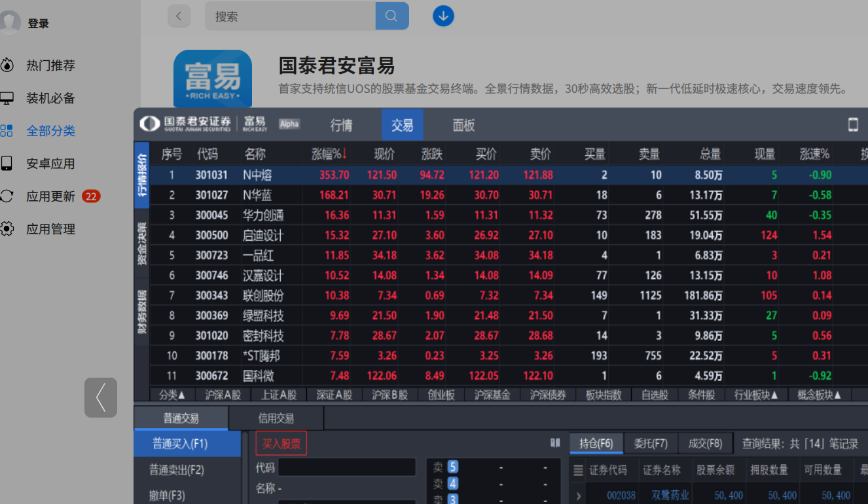Image resolution: width=868 pixels, height=504 pixels.
Task: Open 装机必备 in the app store sidebar
Action: click(50, 98)
